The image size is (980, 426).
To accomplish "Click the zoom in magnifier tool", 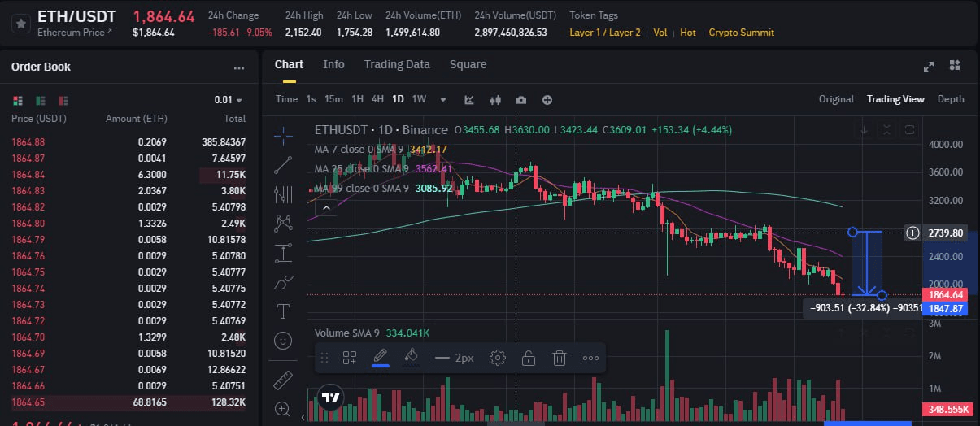I will tap(283, 408).
